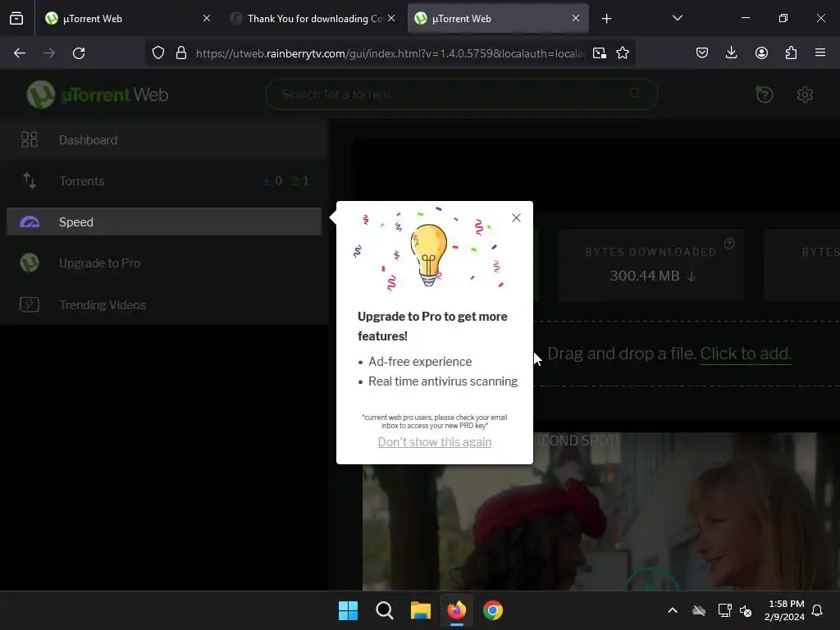Click the URL address bar
The image size is (840, 630).
[x=390, y=53]
